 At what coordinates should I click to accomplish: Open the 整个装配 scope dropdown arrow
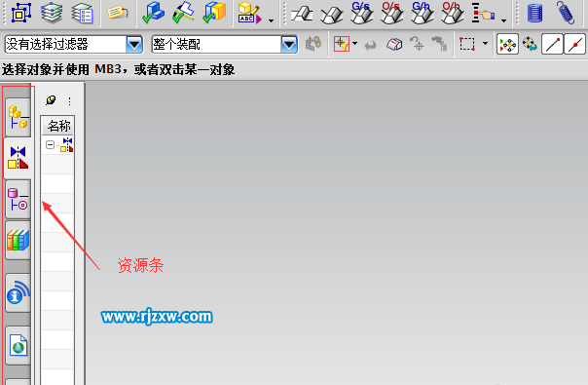(x=289, y=45)
